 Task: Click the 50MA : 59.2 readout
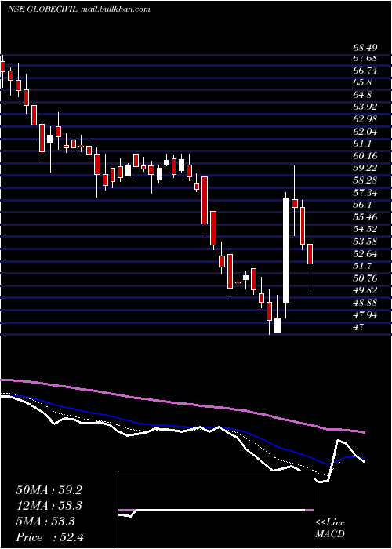tap(49, 490)
